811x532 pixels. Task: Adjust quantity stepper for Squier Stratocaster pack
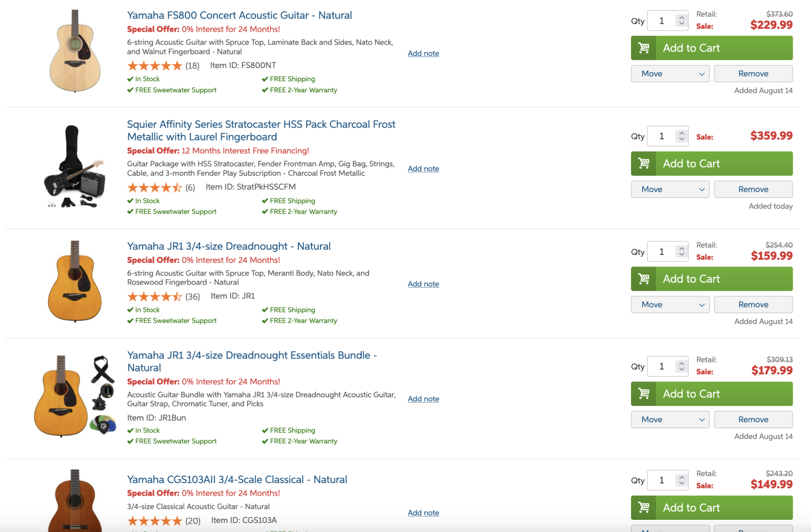pos(682,136)
